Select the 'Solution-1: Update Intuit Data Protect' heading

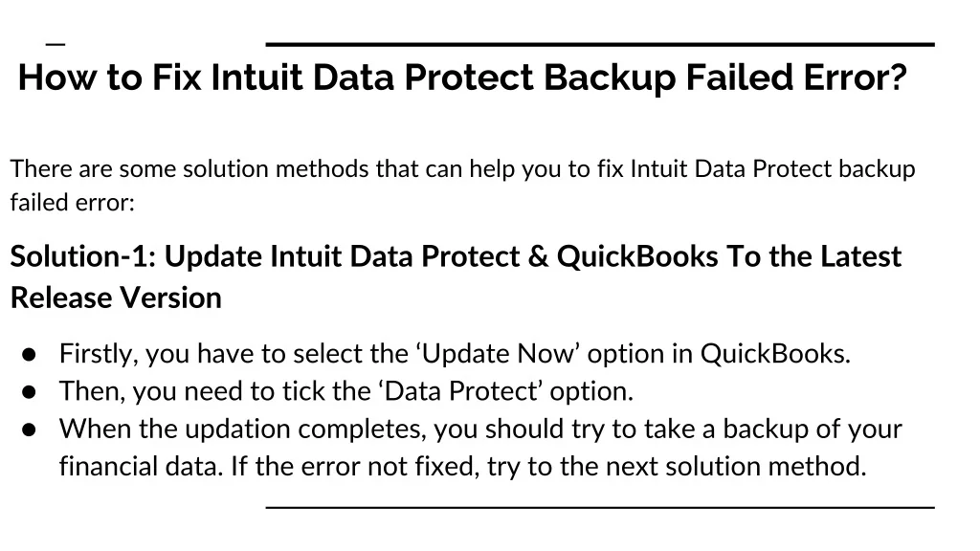[455, 256]
